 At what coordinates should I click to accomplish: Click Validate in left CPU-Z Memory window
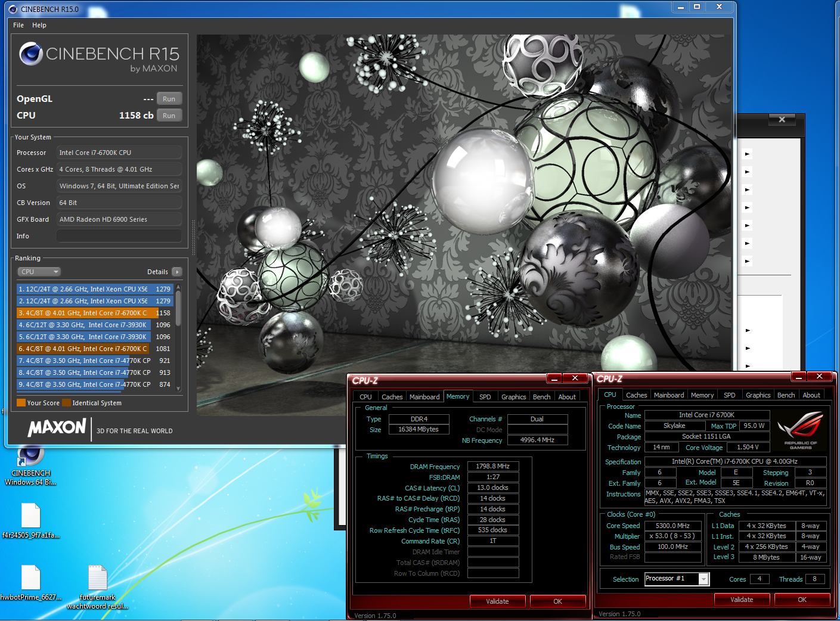497,601
